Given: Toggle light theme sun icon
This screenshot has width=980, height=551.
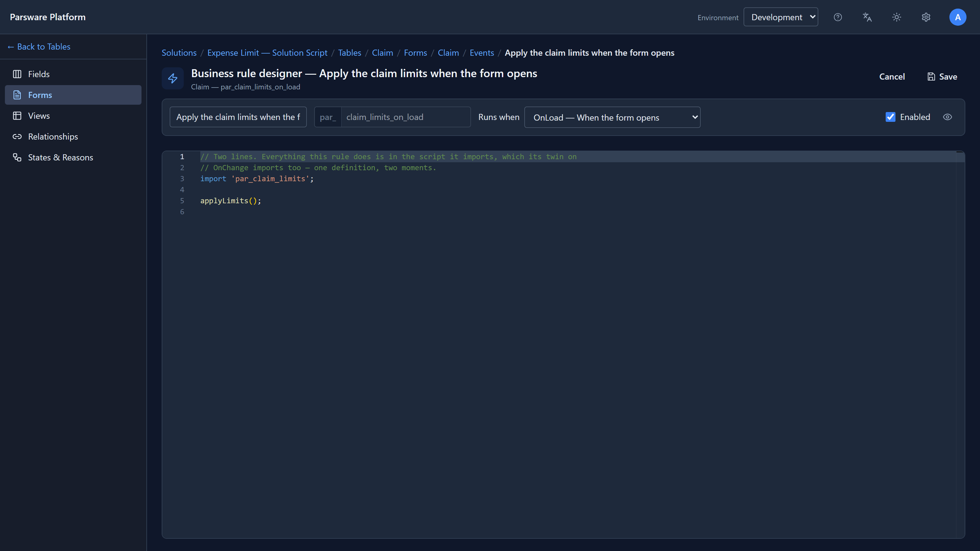Looking at the screenshot, I should point(897,17).
